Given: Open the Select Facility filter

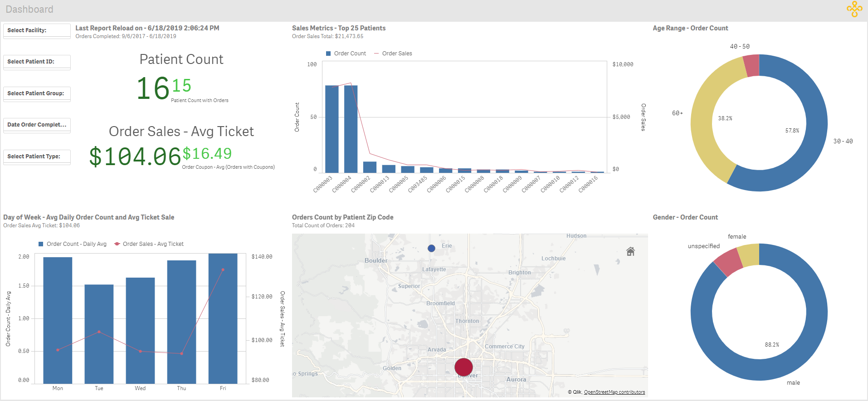Looking at the screenshot, I should pyautogui.click(x=37, y=30).
